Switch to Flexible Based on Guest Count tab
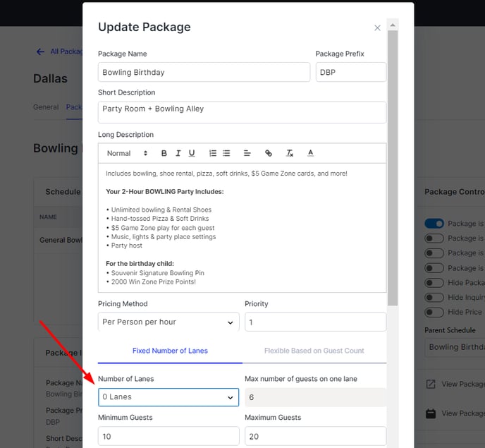 tap(314, 351)
